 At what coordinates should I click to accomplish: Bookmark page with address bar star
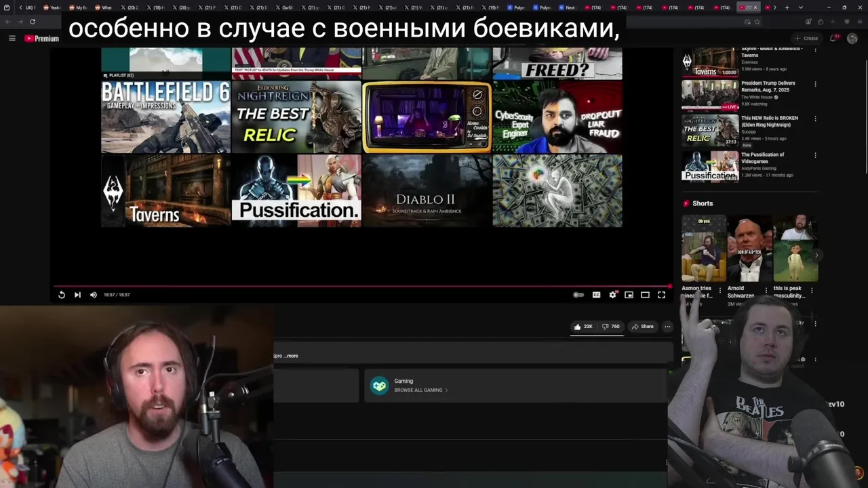point(757,22)
